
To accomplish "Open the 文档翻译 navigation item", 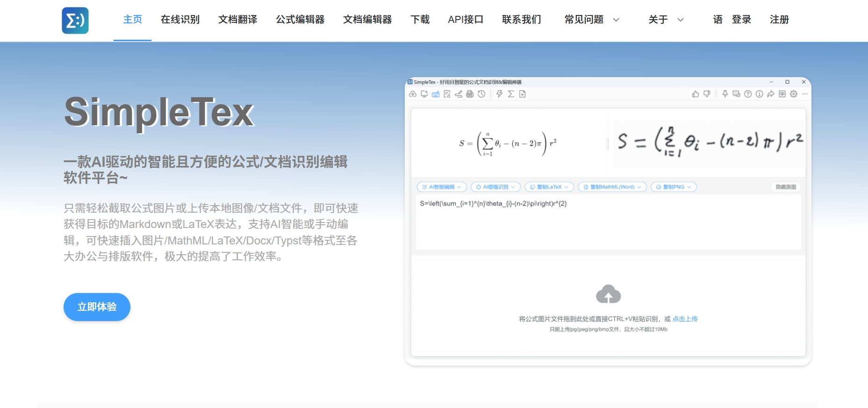I will pos(237,20).
